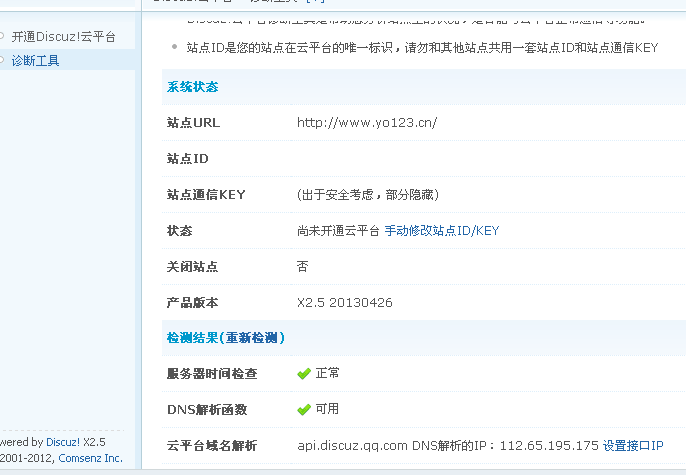The width and height of the screenshot is (686, 475).
Task: Open the Comsenz Inc. footer link
Action: pos(91,458)
